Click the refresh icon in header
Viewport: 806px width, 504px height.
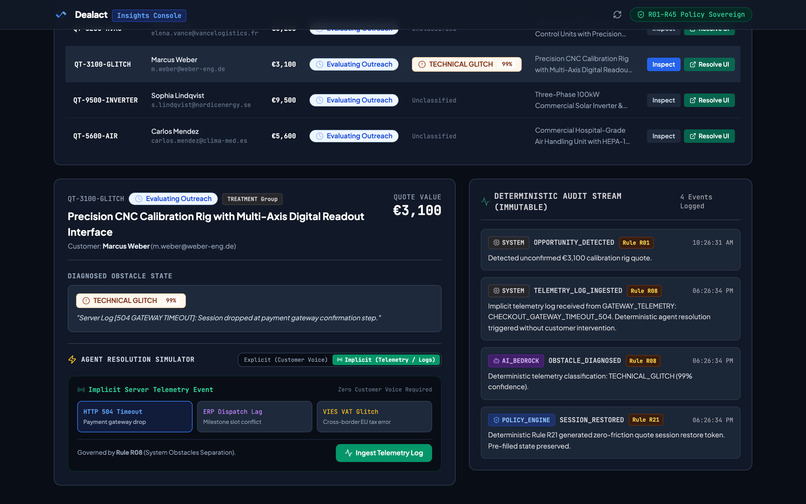(617, 15)
